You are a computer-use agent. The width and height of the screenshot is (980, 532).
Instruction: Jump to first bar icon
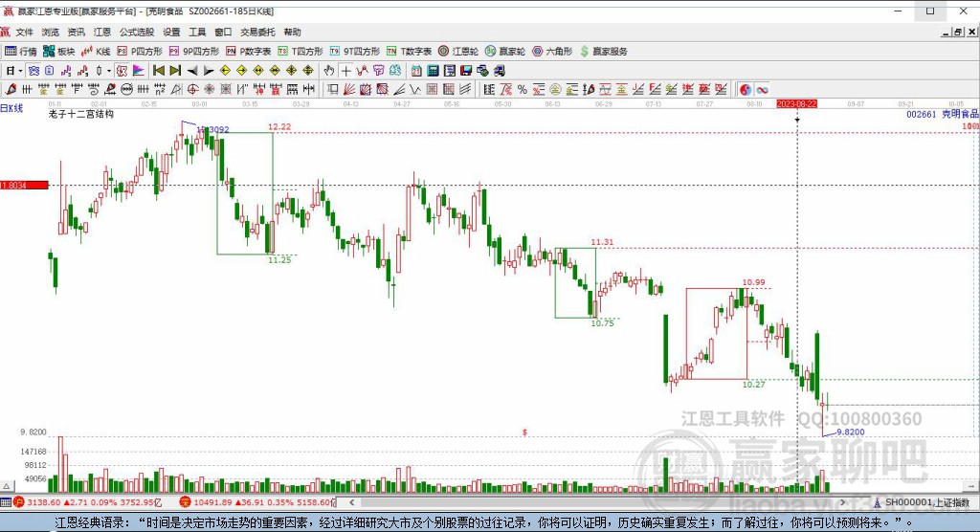[159, 71]
